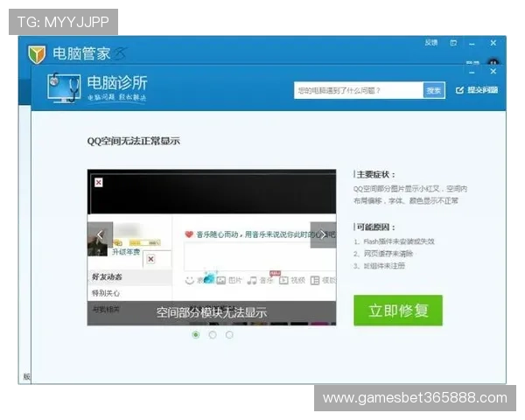Click 反馈 feedback in the main window title bar
Screen dimensions: 525x420
click(431, 43)
